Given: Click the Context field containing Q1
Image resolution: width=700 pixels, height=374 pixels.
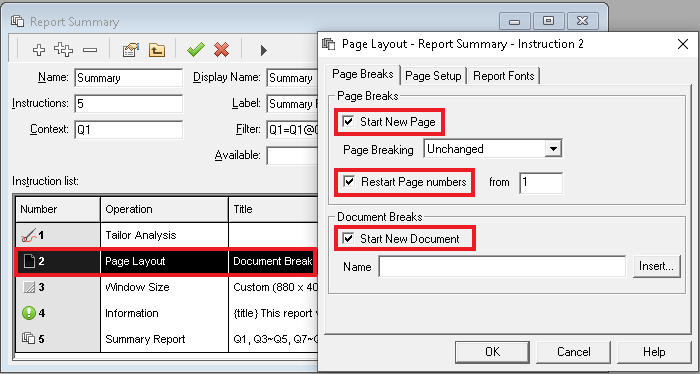Looking at the screenshot, I should pos(129,129).
